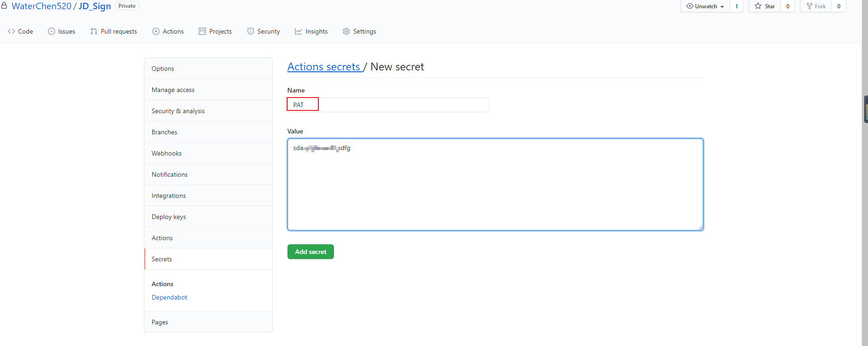868x346 pixels.
Task: Click the Fork button
Action: [816, 6]
